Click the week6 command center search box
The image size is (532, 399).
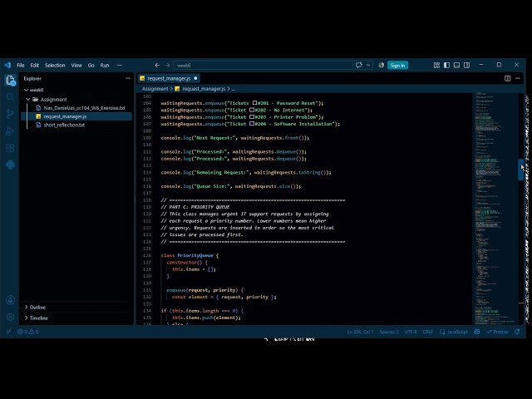tap(263, 65)
